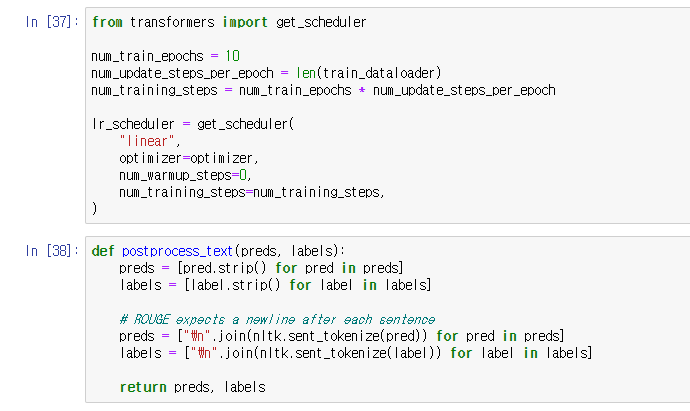
Task: Click the 'num_warmup_steps=0,' line
Action: click(185, 175)
